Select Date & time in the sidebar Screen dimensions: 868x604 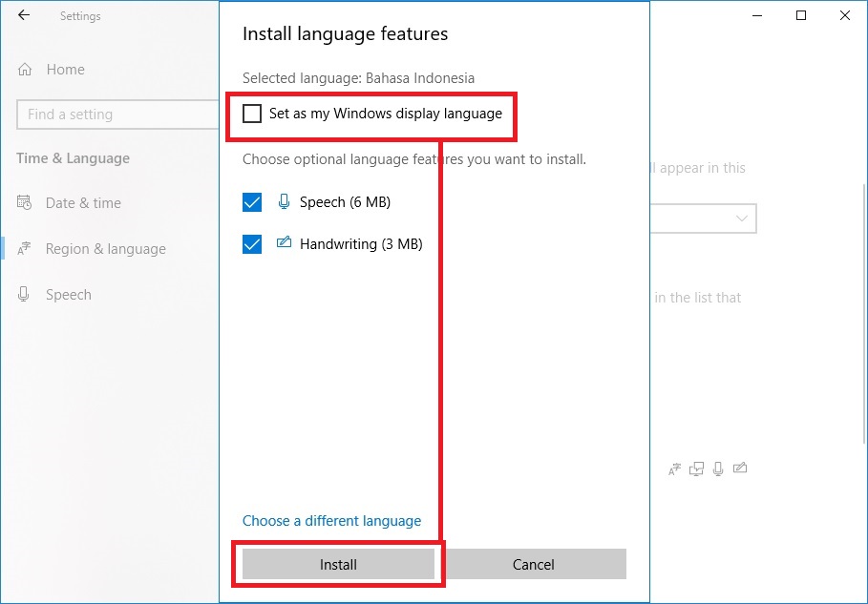[x=84, y=203]
